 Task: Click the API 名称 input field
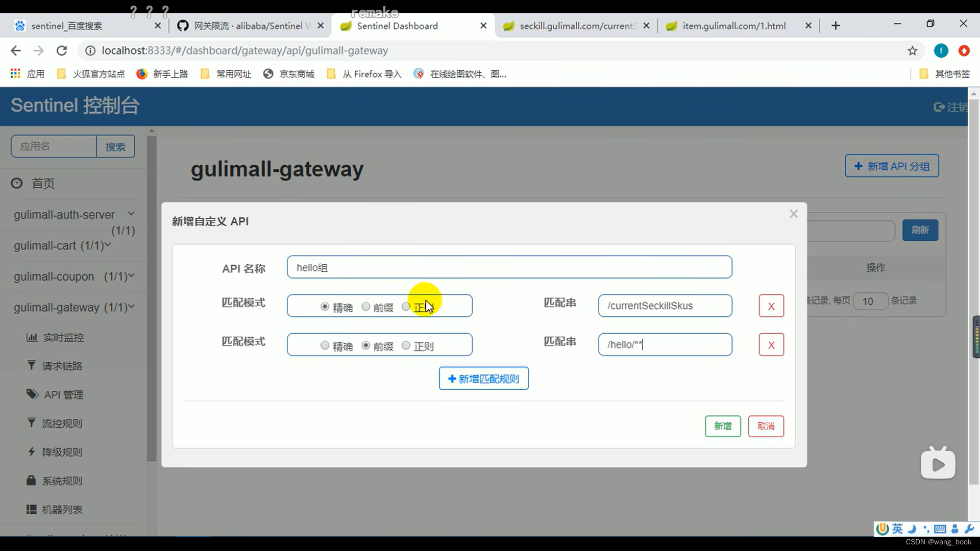pos(509,267)
